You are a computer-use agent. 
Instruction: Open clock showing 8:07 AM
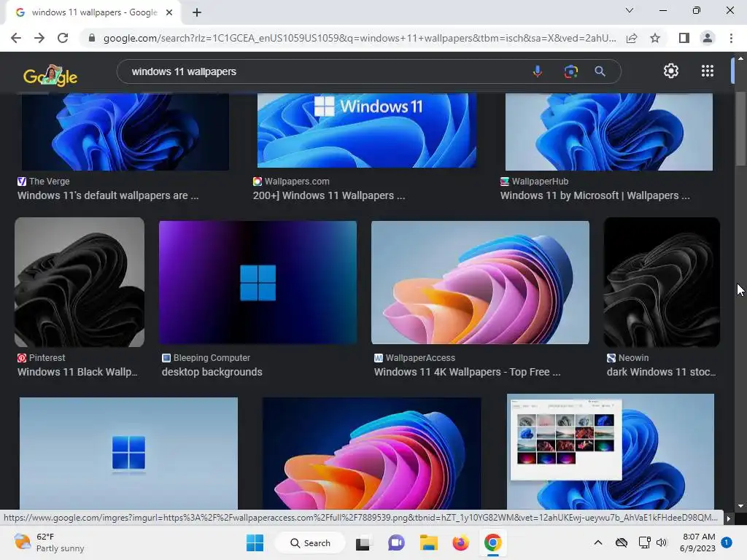tap(698, 542)
